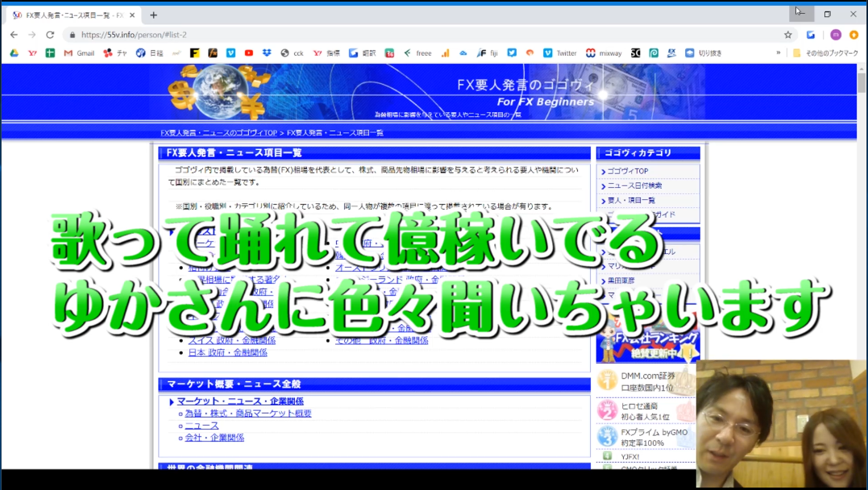Viewport: 868px width, 490px height.
Task: Open the Gmail bookmark
Action: pos(79,52)
